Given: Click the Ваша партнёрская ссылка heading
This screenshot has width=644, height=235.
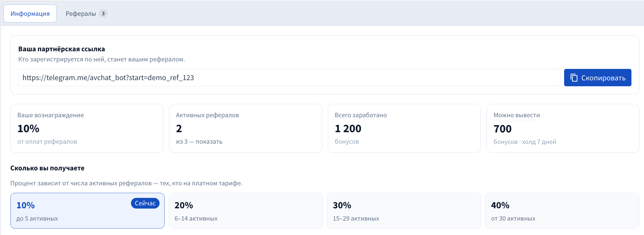Looking at the screenshot, I should click(61, 49).
